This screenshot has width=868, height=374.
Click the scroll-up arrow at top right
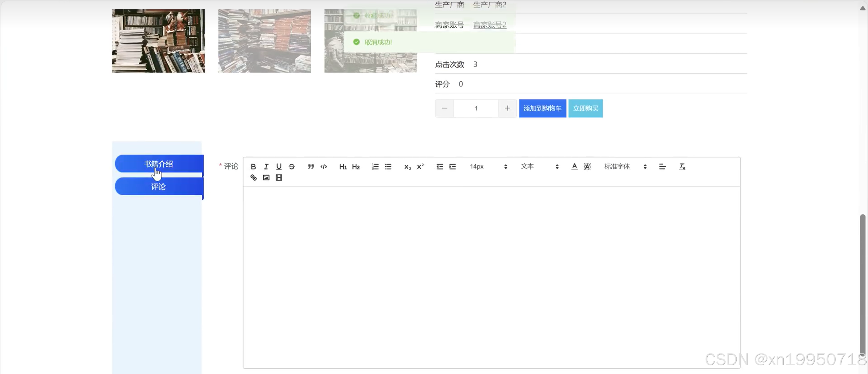tap(862, 8)
